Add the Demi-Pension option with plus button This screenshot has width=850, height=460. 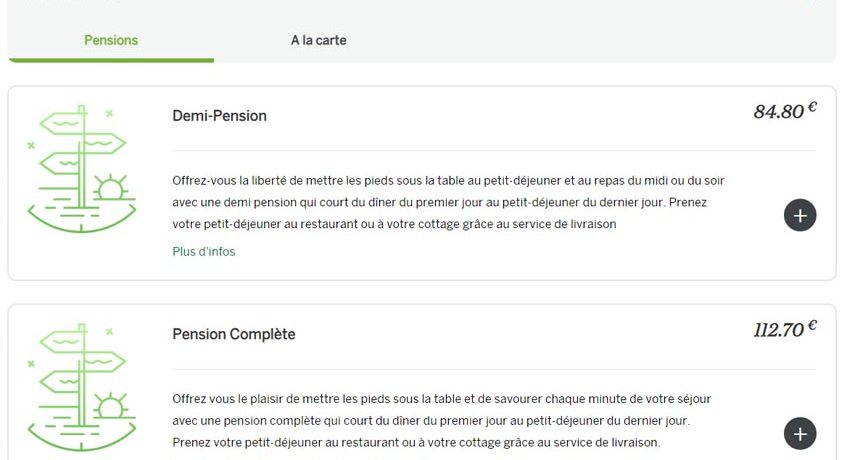800,215
